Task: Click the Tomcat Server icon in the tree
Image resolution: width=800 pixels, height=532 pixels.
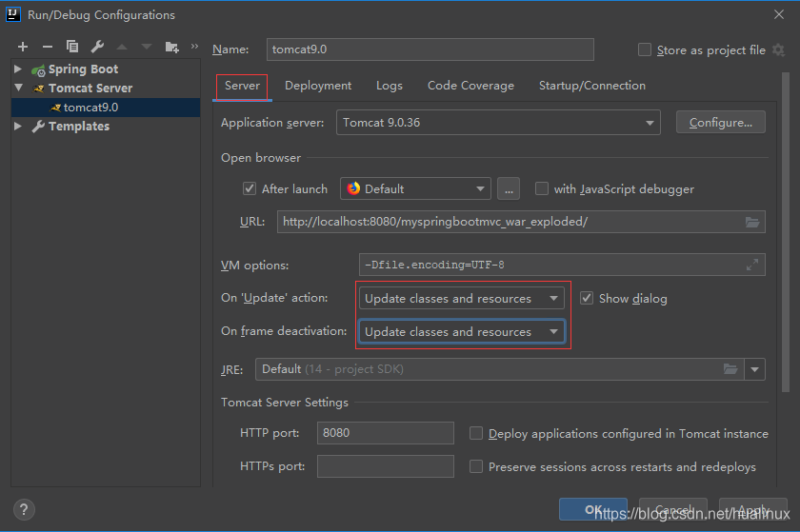Action: pyautogui.click(x=38, y=89)
